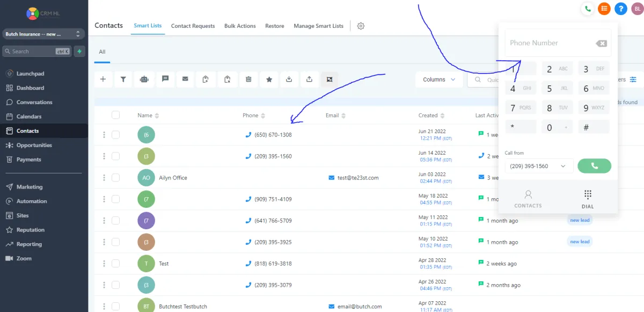The image size is (644, 312).
Task: Select checkbox for the (209) 395-3925 contact
Action: (115, 242)
